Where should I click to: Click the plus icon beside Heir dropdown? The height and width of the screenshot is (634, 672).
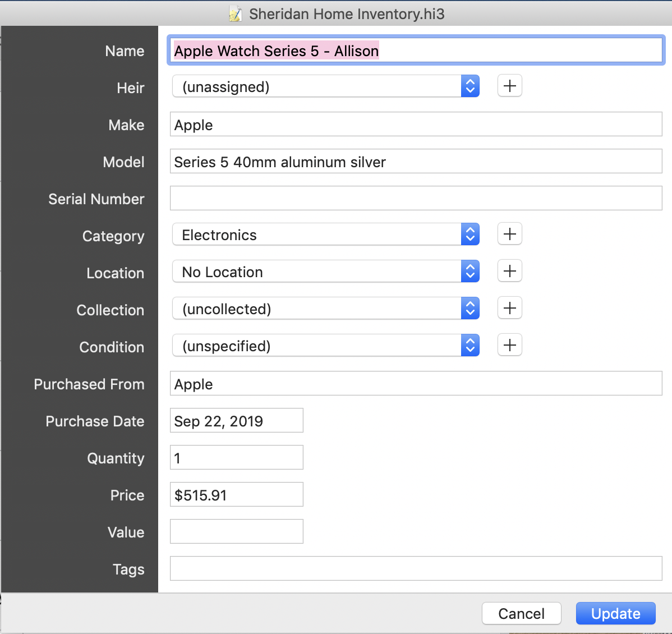point(509,86)
